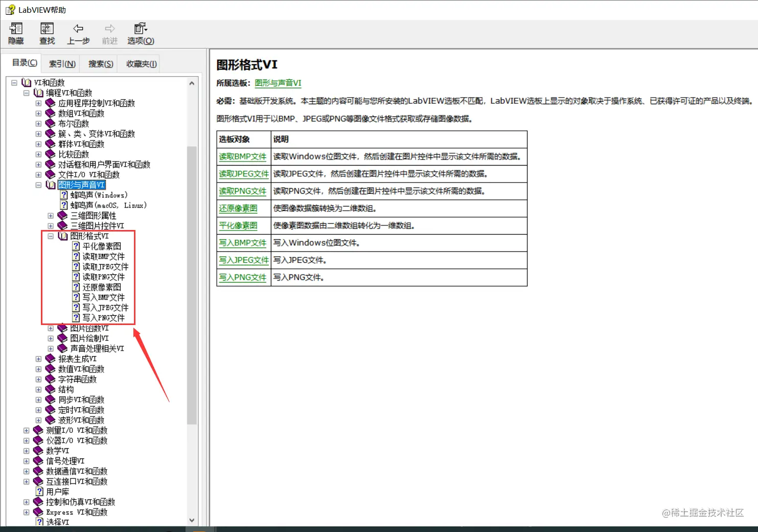Select 还原像素图 in the contents tree
The image size is (758, 532).
(x=102, y=287)
